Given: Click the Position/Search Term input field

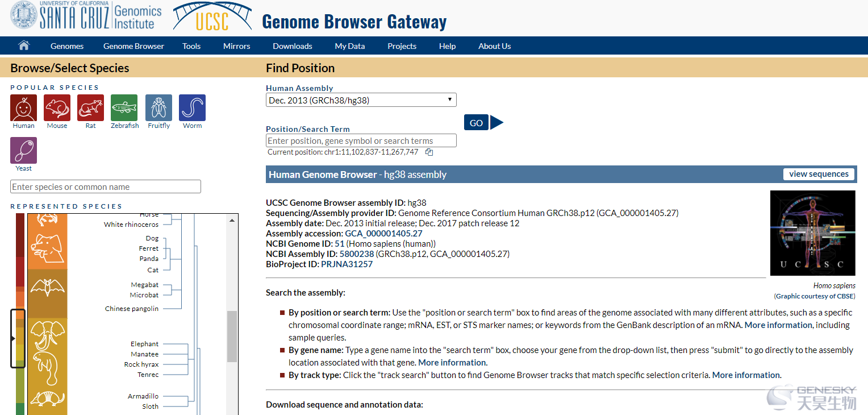Looking at the screenshot, I should pos(361,140).
